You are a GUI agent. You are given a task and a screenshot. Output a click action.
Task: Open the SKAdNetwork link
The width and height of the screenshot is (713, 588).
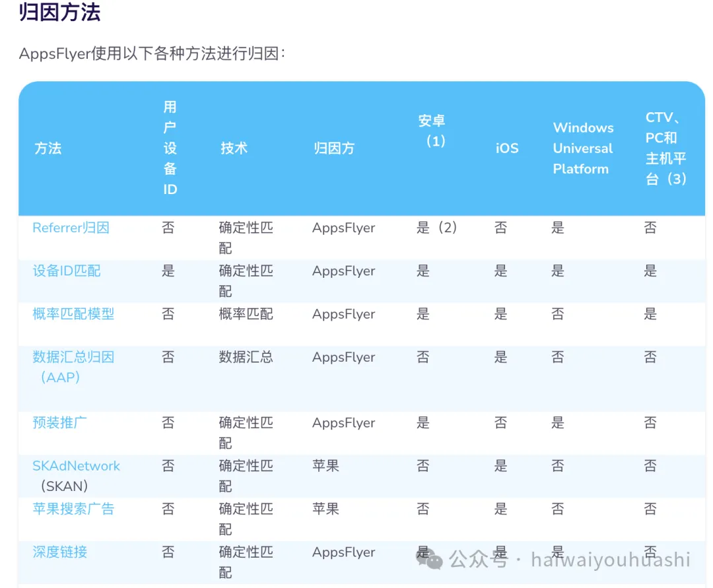click(76, 466)
